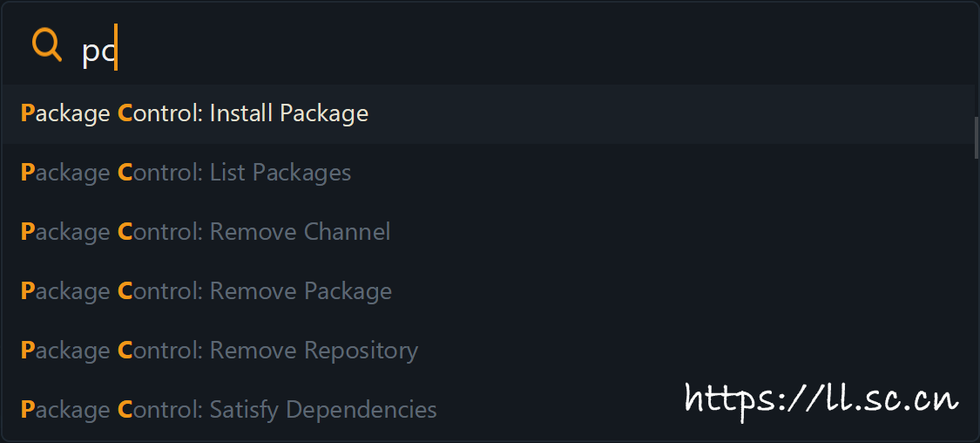The width and height of the screenshot is (980, 443).
Task: Select Package Control: List Packages
Action: pos(186,173)
